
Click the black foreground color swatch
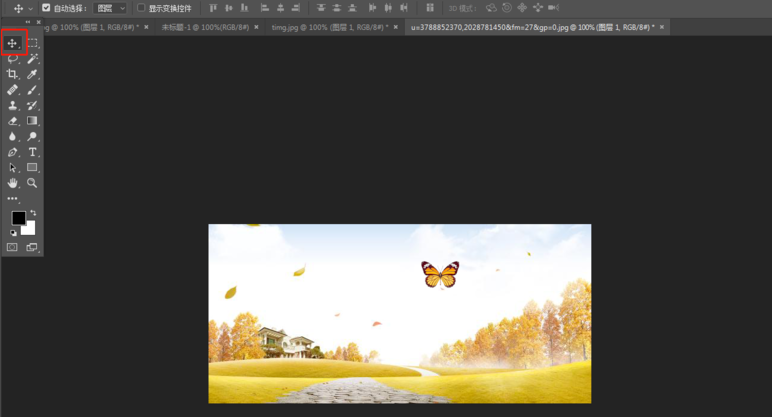coord(18,218)
